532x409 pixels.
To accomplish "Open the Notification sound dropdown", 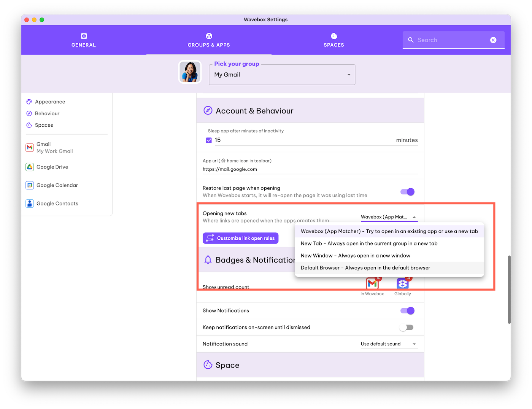I will coord(389,344).
